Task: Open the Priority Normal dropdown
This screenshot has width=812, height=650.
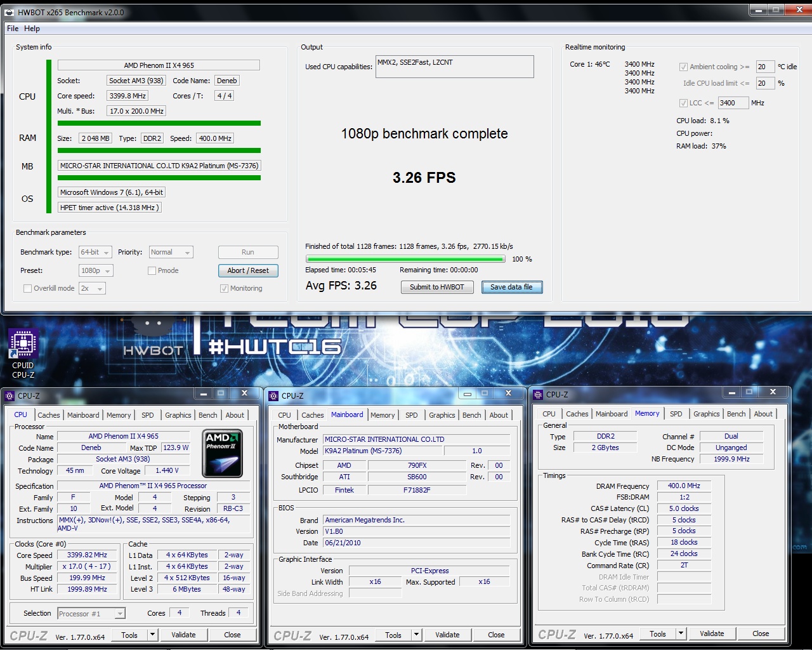Action: (x=171, y=252)
